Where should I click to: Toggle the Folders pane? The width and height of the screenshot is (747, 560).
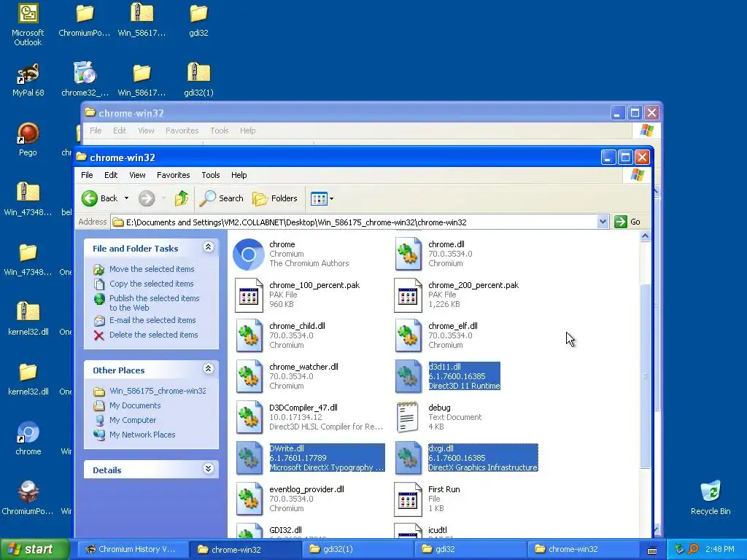click(x=275, y=198)
